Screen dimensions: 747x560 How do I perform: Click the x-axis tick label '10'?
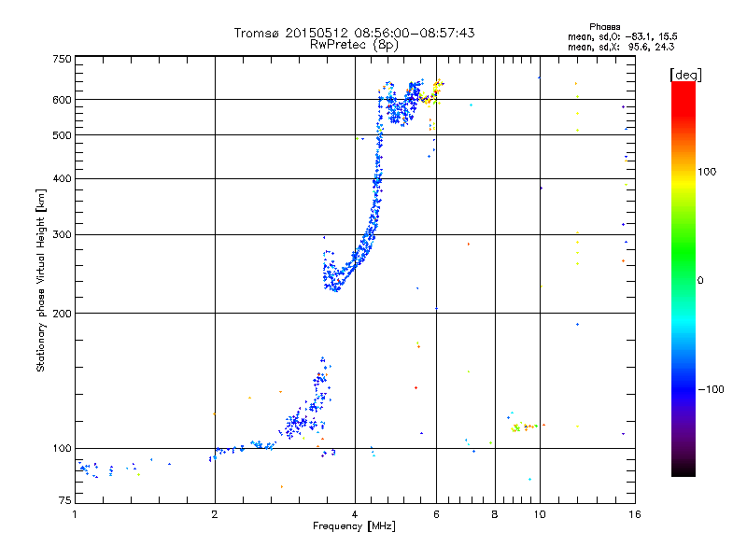(x=540, y=514)
